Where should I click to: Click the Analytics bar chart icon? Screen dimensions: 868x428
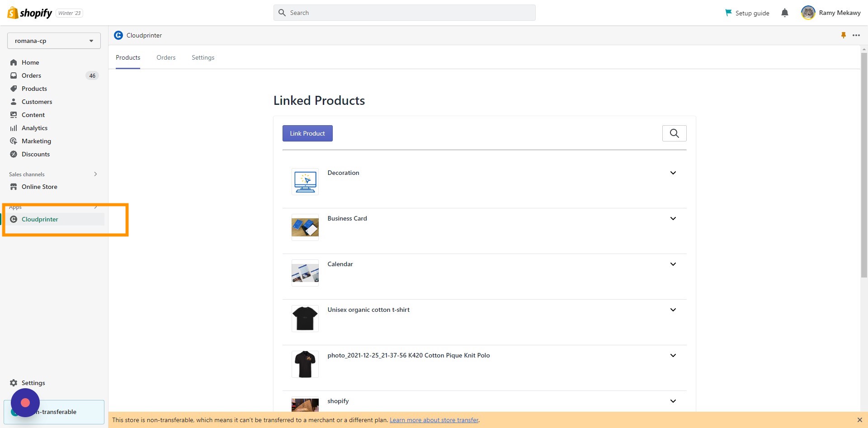coord(14,128)
